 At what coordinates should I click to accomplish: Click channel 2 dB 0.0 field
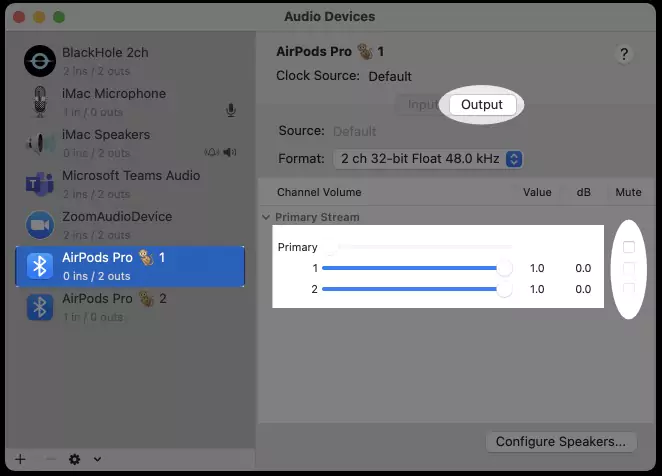583,289
